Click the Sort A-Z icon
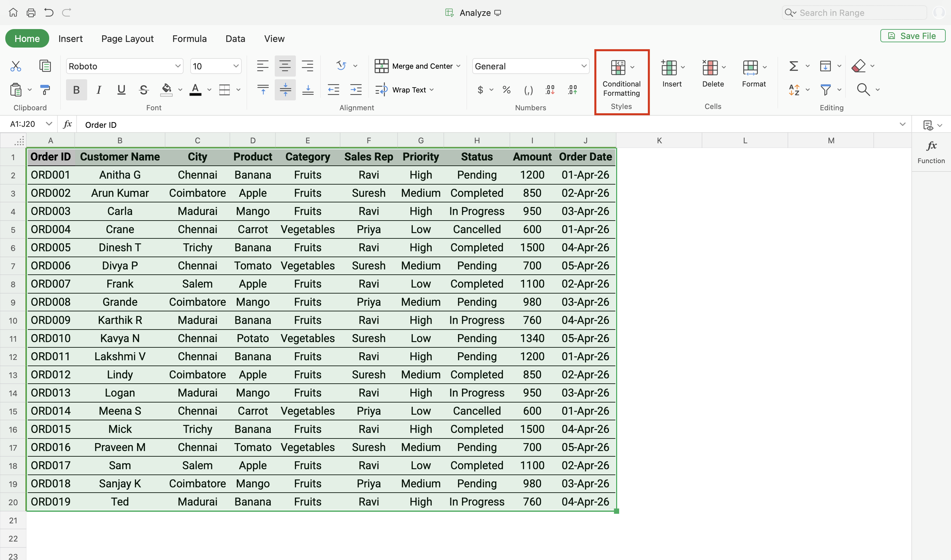This screenshot has height=560, width=951. click(x=794, y=90)
